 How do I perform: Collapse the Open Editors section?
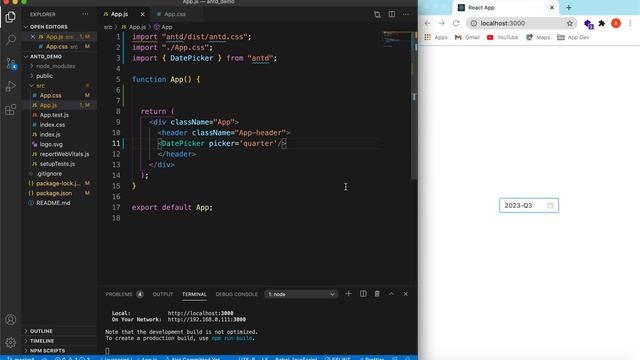coord(59,27)
